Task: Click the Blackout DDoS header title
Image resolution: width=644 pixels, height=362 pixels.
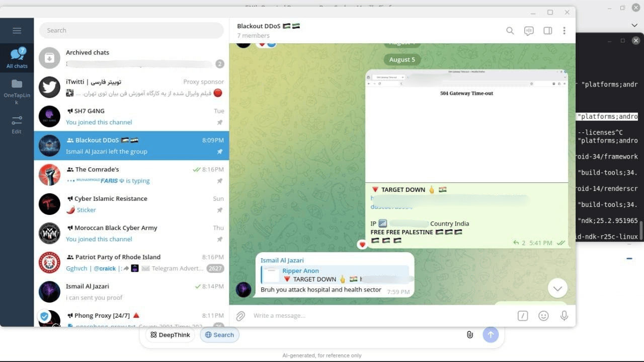Action: (x=269, y=26)
